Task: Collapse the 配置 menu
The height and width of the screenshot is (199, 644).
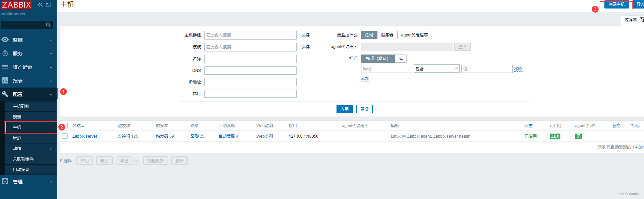Action: [x=51, y=94]
